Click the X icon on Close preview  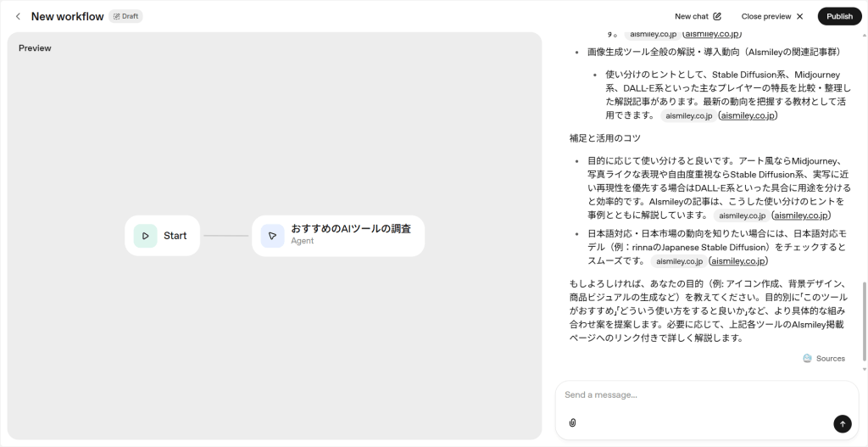pyautogui.click(x=799, y=16)
